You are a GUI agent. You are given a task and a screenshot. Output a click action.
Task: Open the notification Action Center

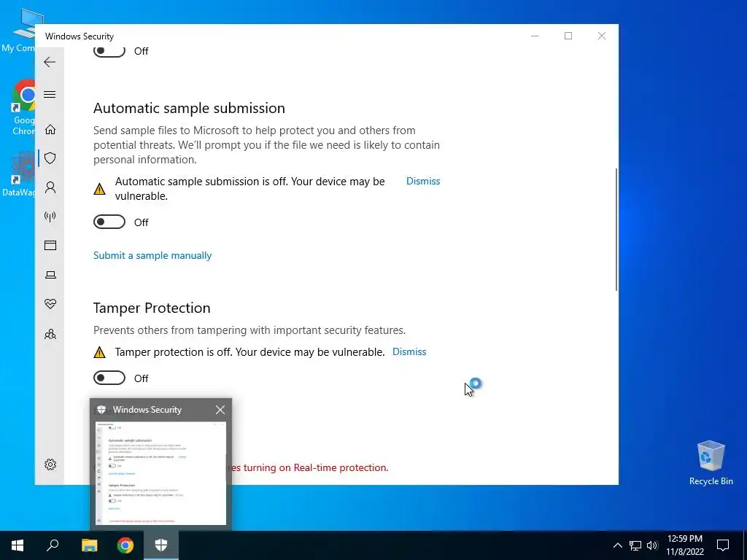(723, 545)
